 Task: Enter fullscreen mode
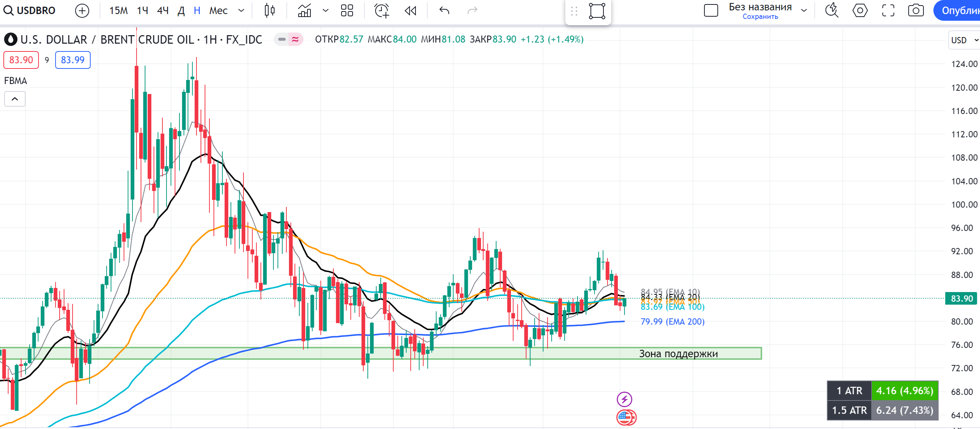pyautogui.click(x=888, y=10)
